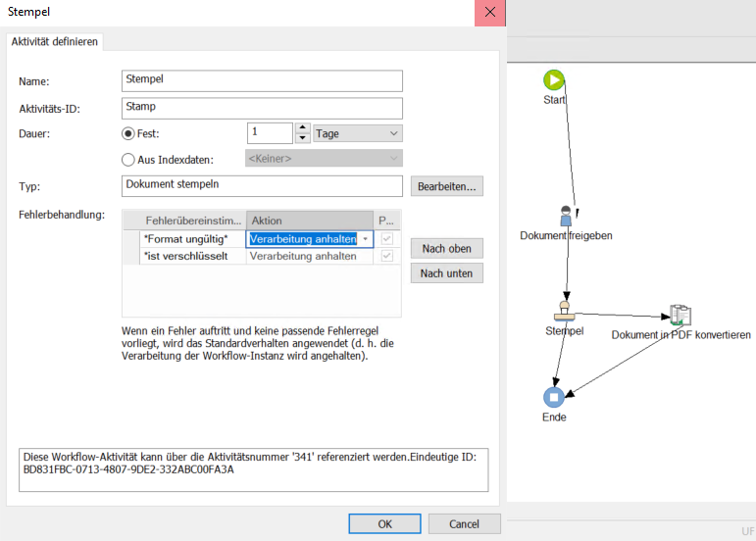
Task: Toggle checkbox in Format ungültig row
Action: coord(386,239)
